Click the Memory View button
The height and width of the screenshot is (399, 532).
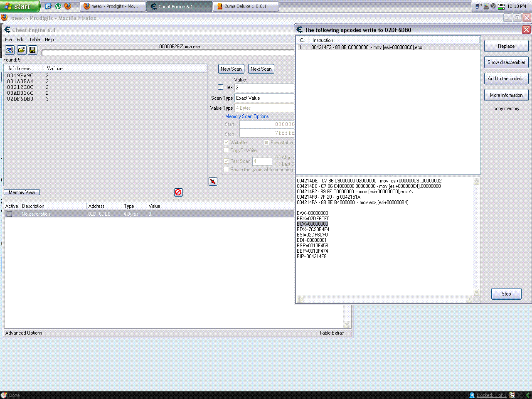click(22, 192)
